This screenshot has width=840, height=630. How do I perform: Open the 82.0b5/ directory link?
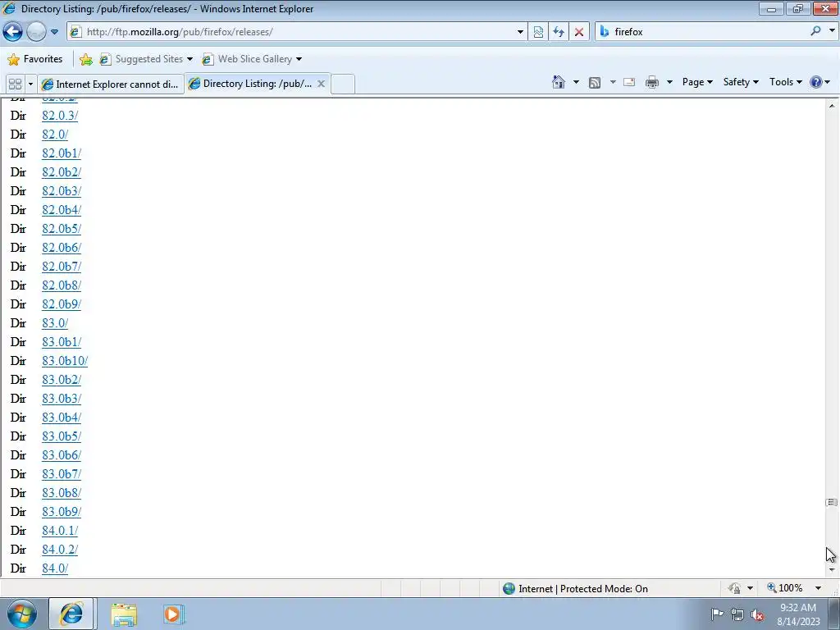click(62, 229)
